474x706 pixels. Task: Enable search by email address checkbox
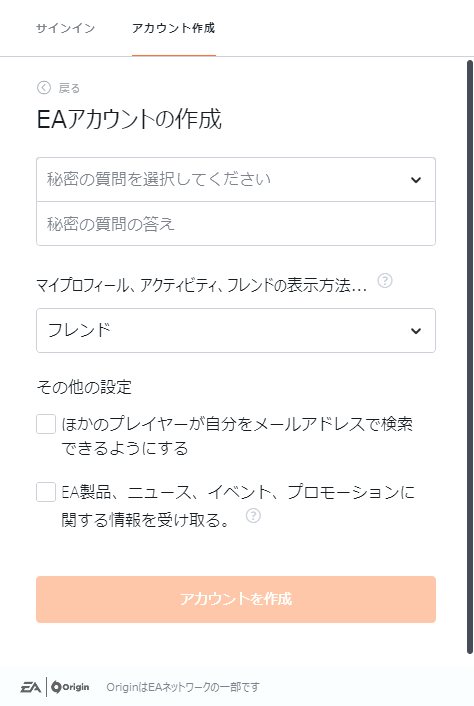coord(46,424)
